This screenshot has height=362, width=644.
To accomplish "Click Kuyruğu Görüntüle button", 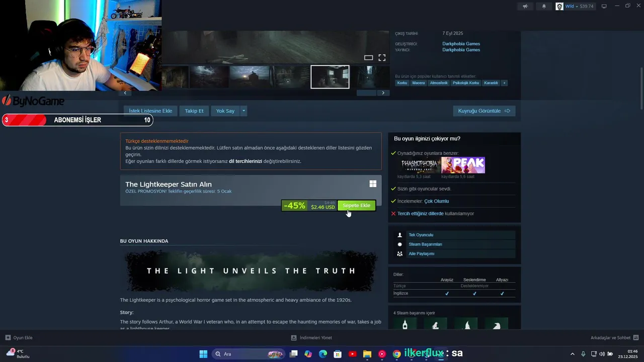I will tap(484, 111).
